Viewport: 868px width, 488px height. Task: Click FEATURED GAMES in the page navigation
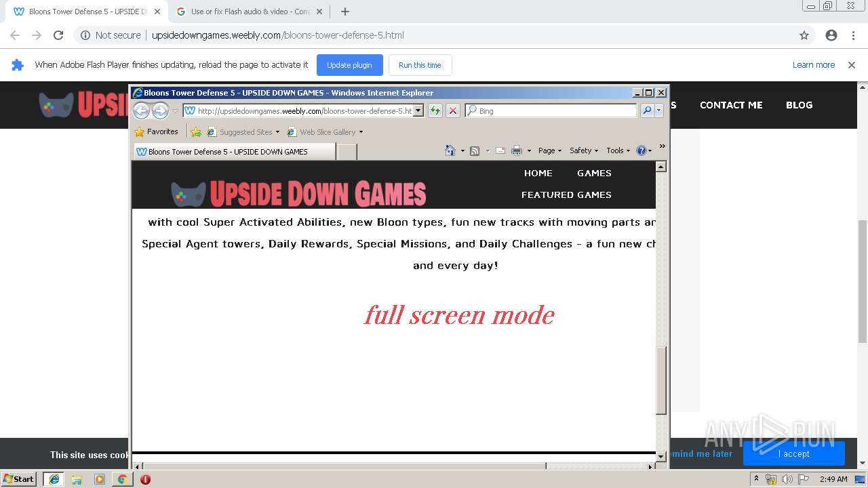[566, 195]
